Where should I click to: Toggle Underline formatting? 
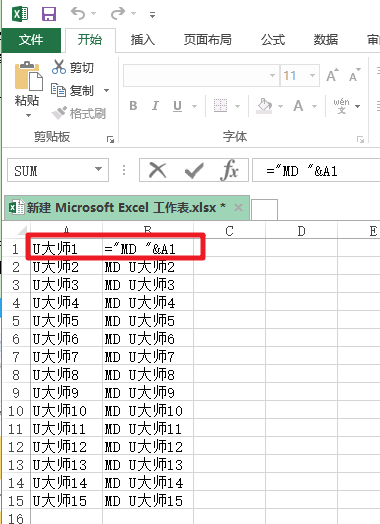coord(177,106)
